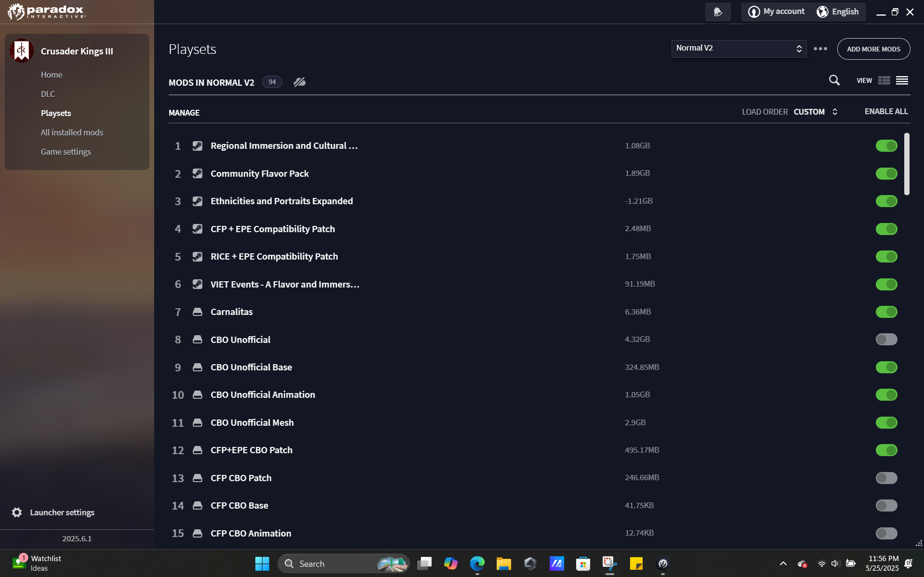Open Microsoft Edge from the taskbar

click(477, 564)
